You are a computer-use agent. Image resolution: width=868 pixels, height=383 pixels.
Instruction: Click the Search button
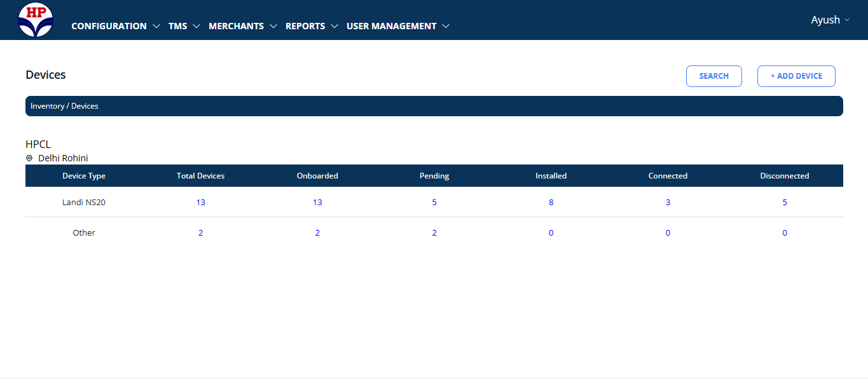coord(713,76)
